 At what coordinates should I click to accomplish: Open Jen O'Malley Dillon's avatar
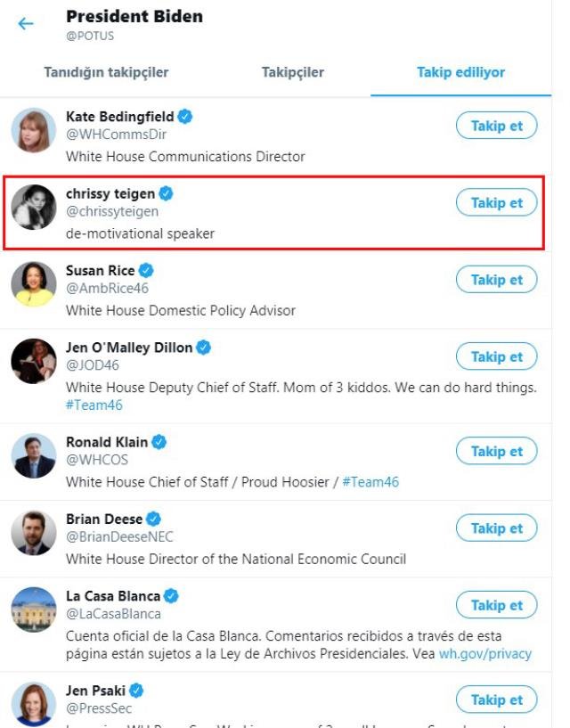coord(34,361)
